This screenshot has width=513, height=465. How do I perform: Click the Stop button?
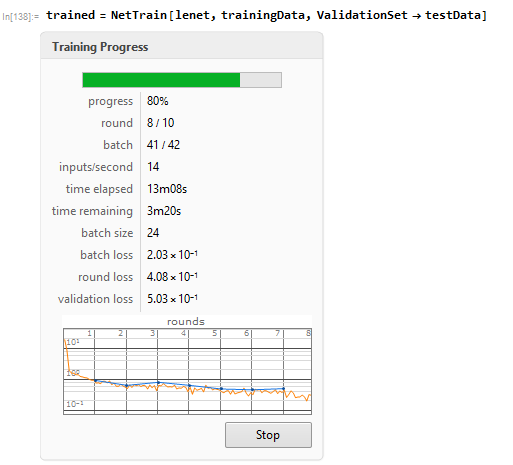268,435
